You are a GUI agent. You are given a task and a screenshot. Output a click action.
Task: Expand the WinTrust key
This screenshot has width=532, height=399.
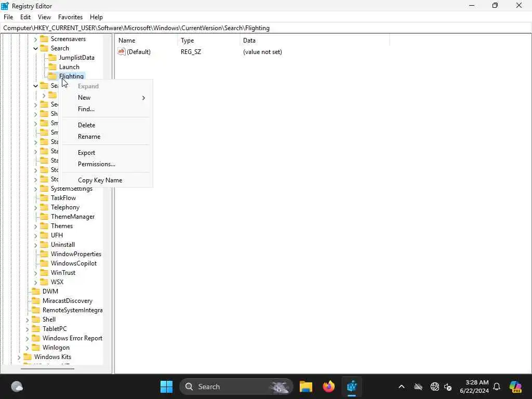[x=36, y=273]
